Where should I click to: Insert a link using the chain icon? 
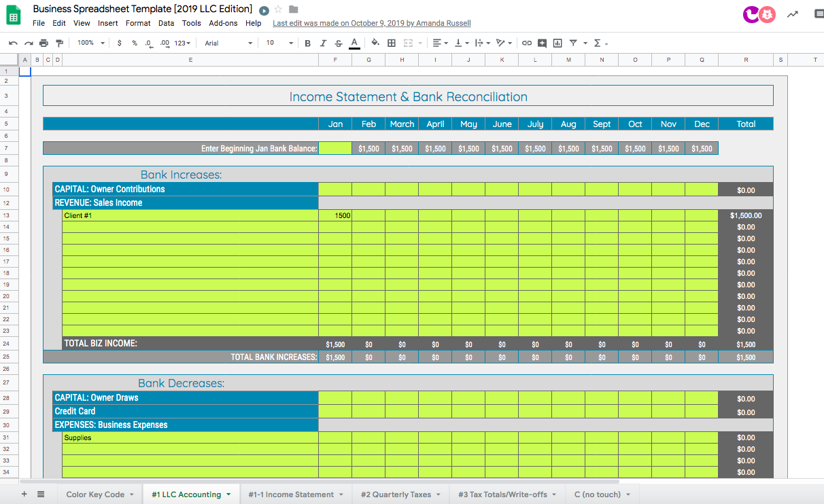point(527,43)
